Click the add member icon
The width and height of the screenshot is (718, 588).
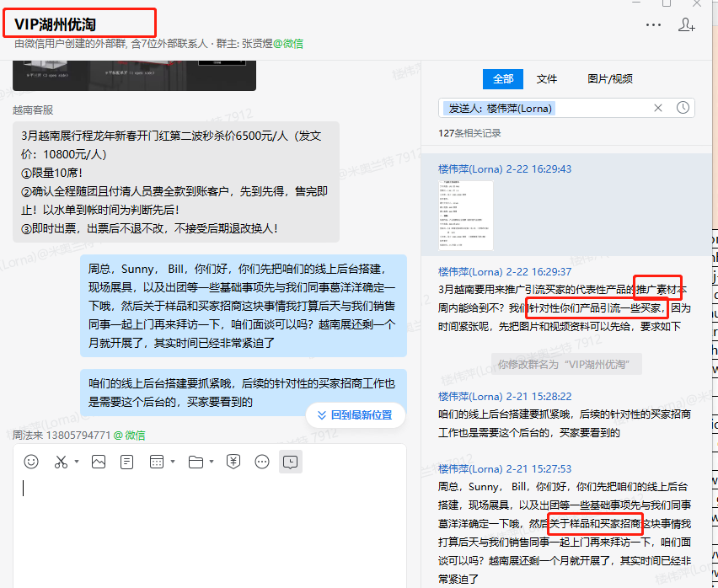(686, 25)
